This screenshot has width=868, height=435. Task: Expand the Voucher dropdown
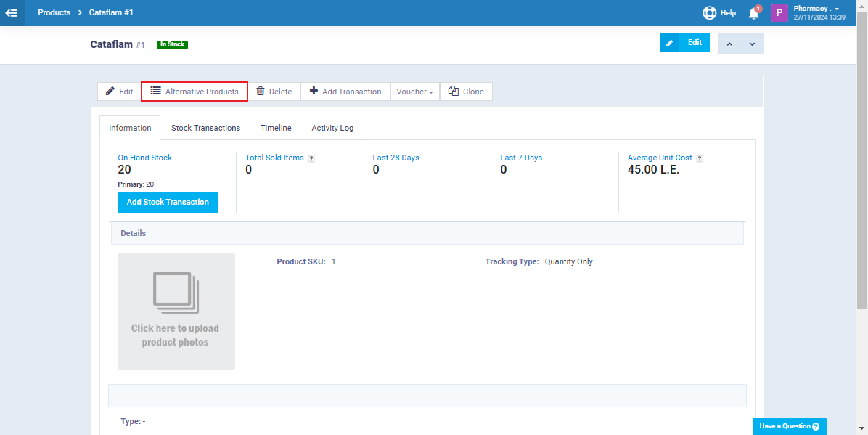click(415, 92)
